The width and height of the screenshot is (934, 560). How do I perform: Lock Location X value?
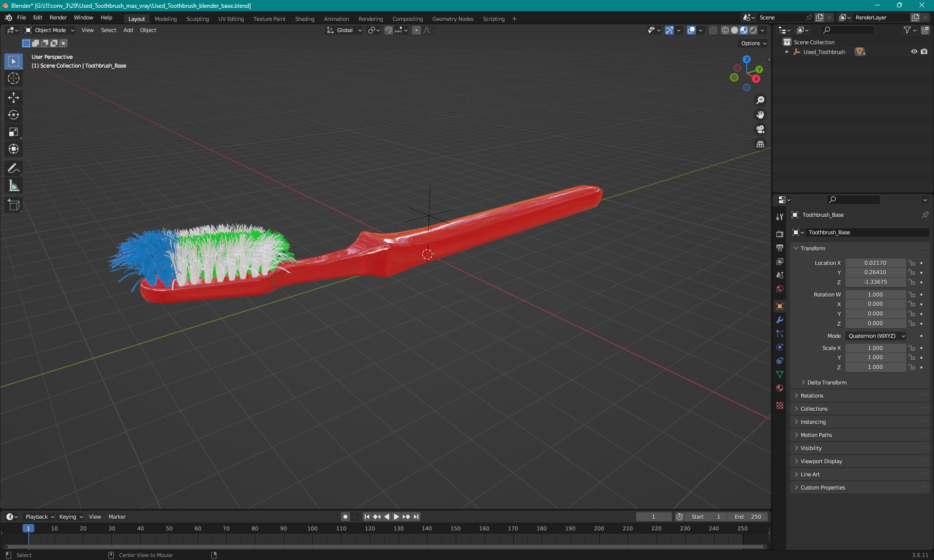tap(912, 263)
